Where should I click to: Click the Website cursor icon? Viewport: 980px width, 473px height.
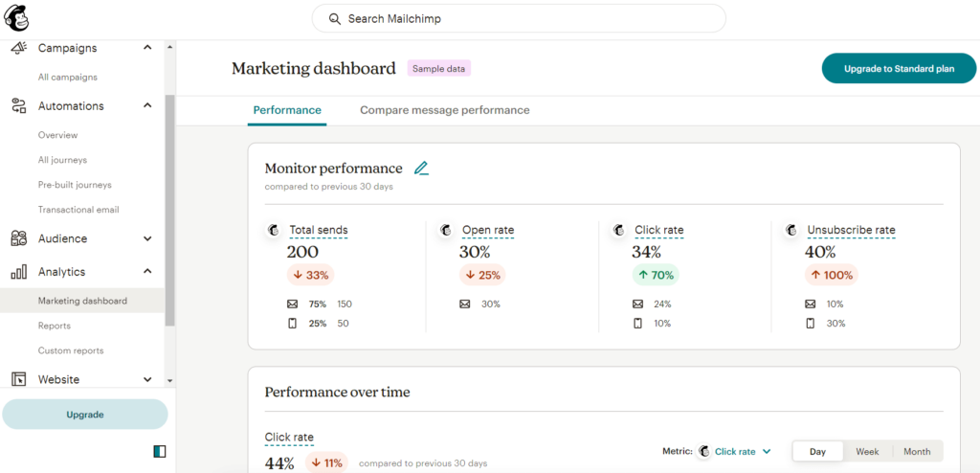(x=19, y=379)
